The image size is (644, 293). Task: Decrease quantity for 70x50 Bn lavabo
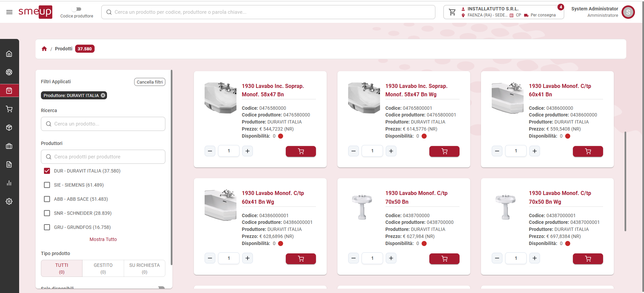click(x=354, y=258)
